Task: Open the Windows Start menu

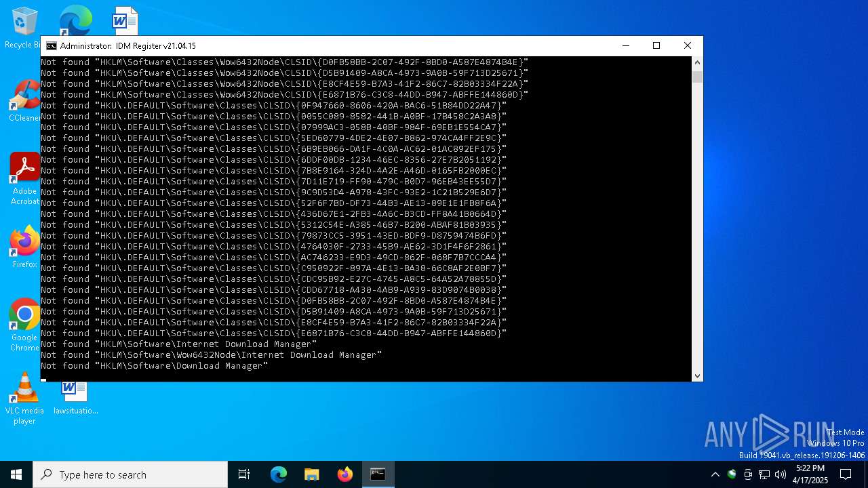Action: (x=16, y=474)
